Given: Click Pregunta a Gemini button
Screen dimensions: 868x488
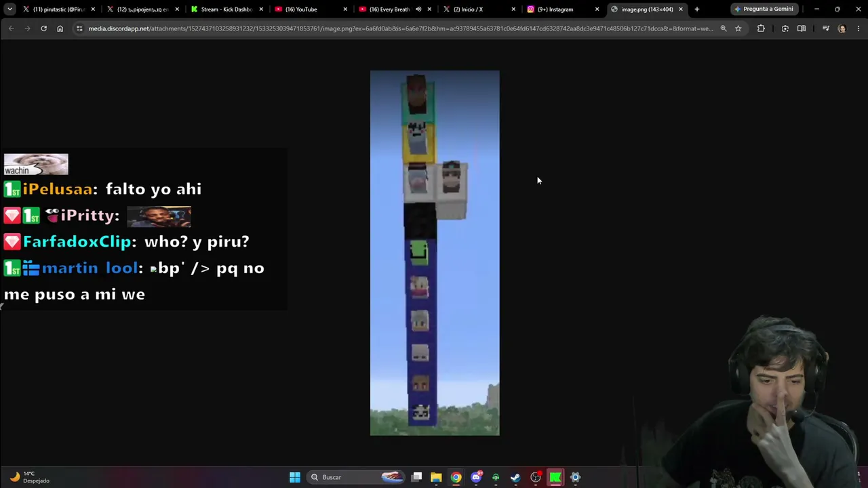Looking at the screenshot, I should click(x=763, y=9).
